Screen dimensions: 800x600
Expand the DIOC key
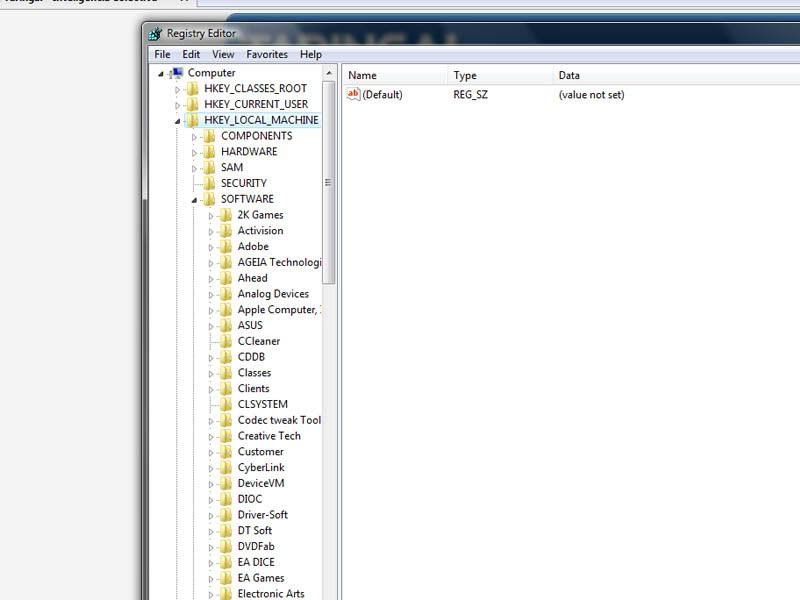[x=210, y=501]
